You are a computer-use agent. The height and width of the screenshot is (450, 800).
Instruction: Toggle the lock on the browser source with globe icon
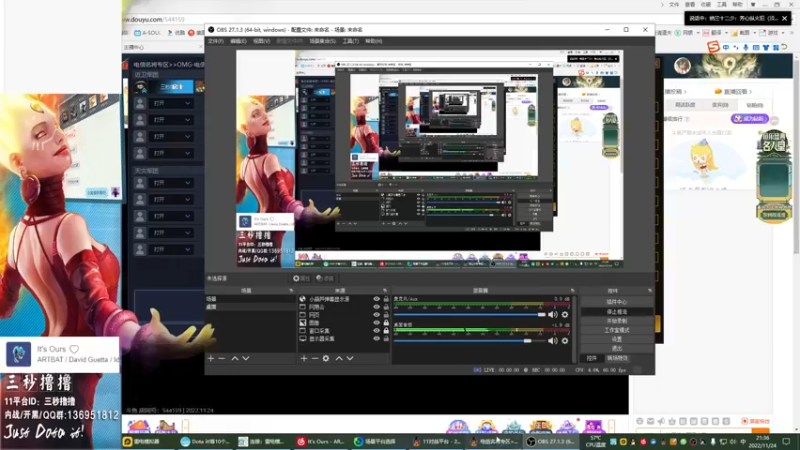(x=386, y=299)
